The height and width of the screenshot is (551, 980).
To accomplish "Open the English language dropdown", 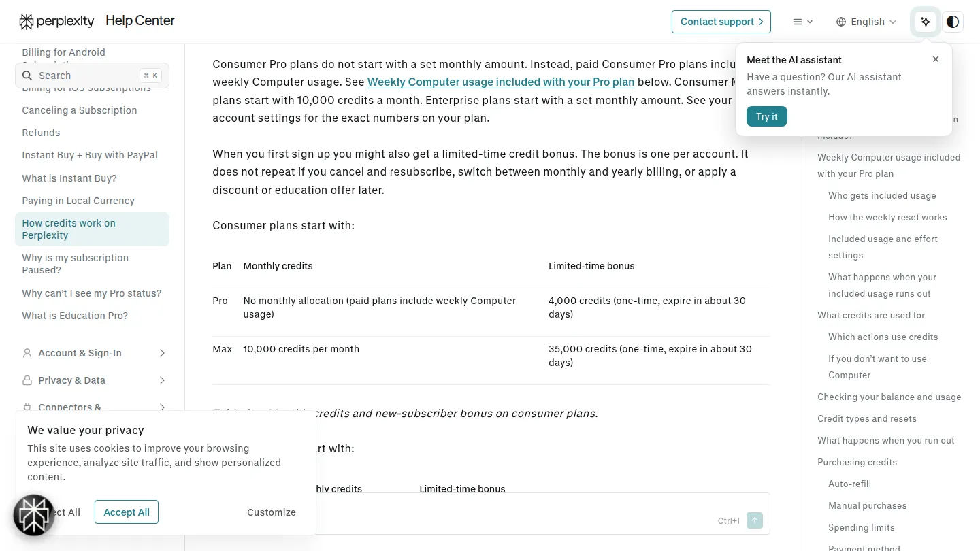I will [x=866, y=22].
